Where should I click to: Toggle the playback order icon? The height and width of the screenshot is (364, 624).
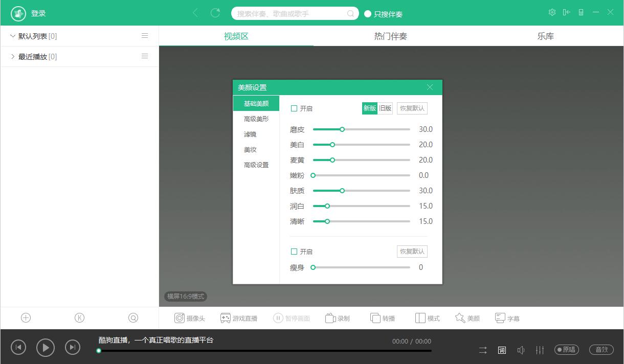click(483, 350)
